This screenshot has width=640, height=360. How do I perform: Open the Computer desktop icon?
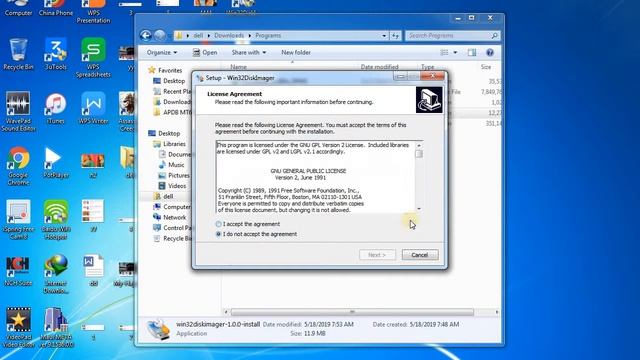pyautogui.click(x=18, y=8)
